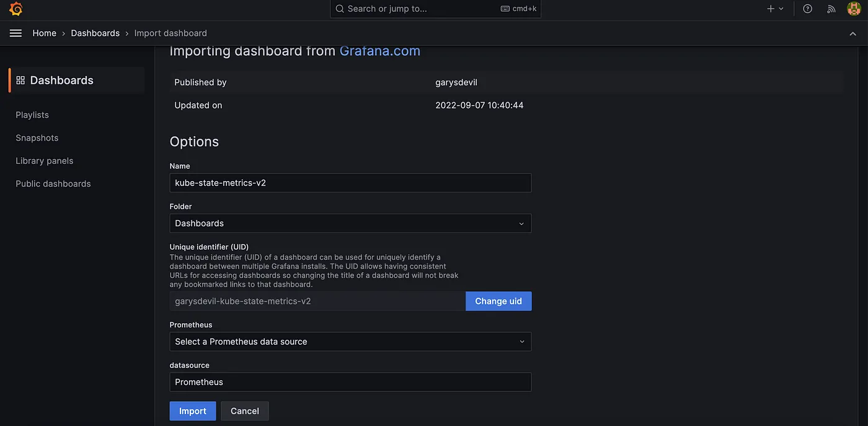
Task: Open Public dashboards in the sidebar
Action: [53, 184]
